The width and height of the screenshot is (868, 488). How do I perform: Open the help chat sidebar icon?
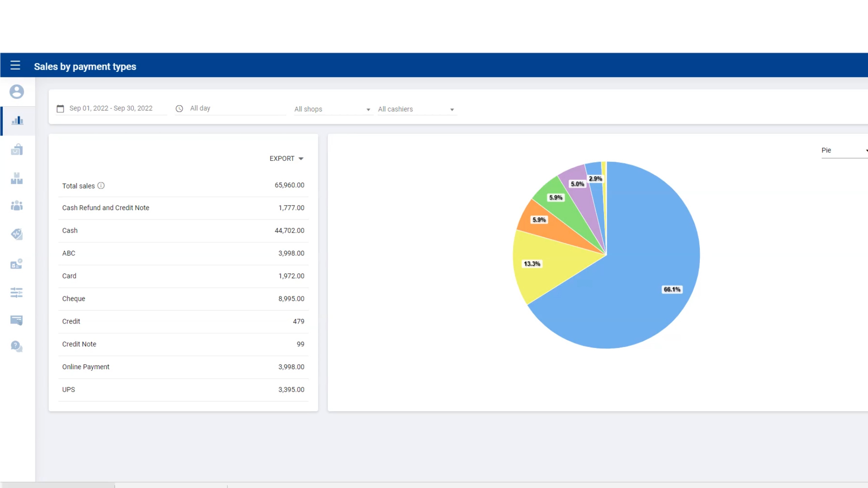coord(17,347)
